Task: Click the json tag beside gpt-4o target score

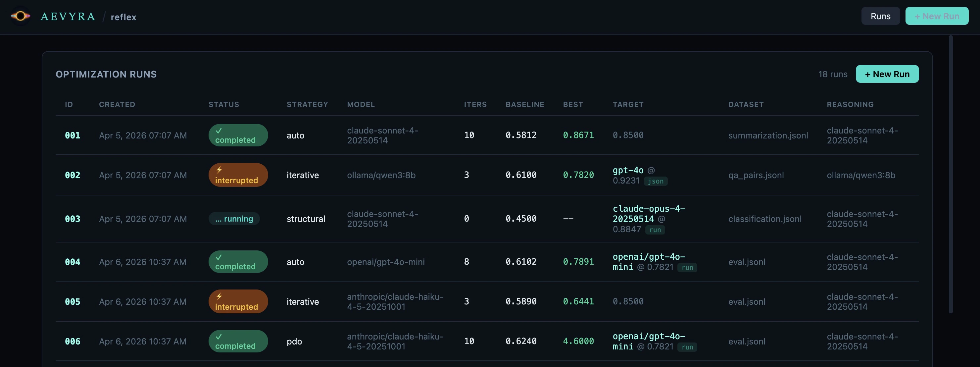Action: pos(656,181)
